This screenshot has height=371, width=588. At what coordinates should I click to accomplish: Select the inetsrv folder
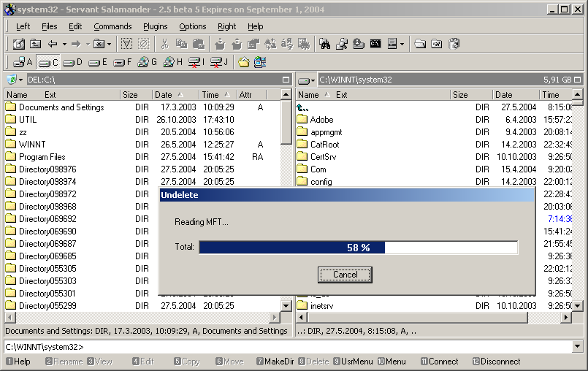click(321, 306)
